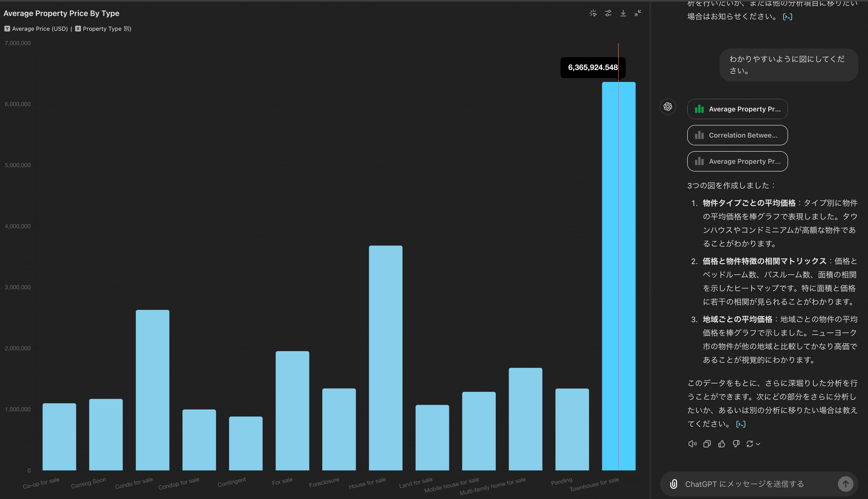This screenshot has width=868, height=499.
Task: Select the first Average Property Pr... chart
Action: click(x=737, y=109)
